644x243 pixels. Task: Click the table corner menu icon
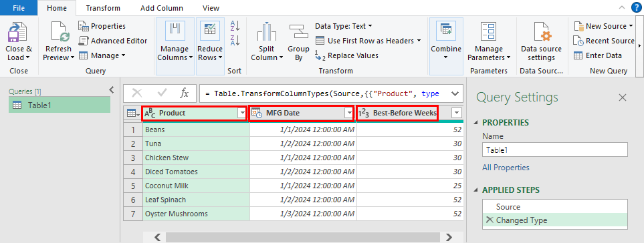133,113
